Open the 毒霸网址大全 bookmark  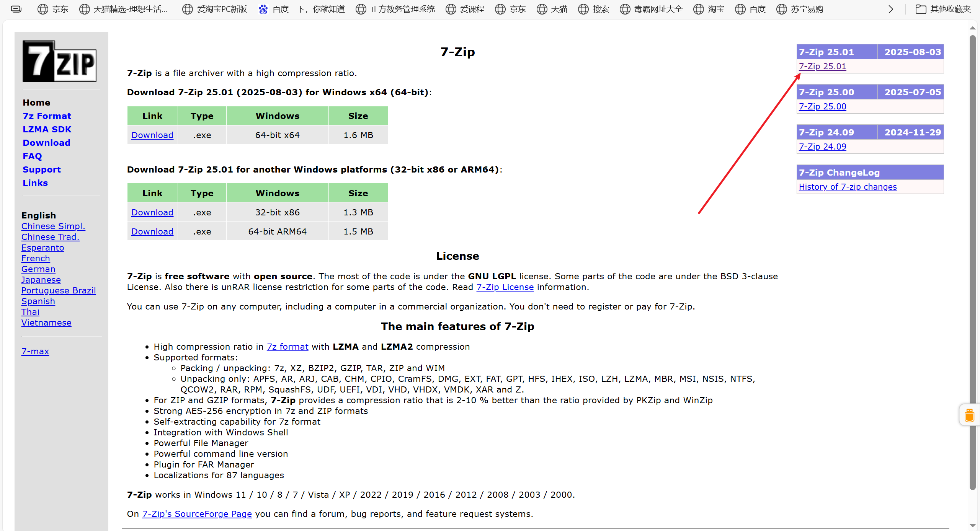651,9
